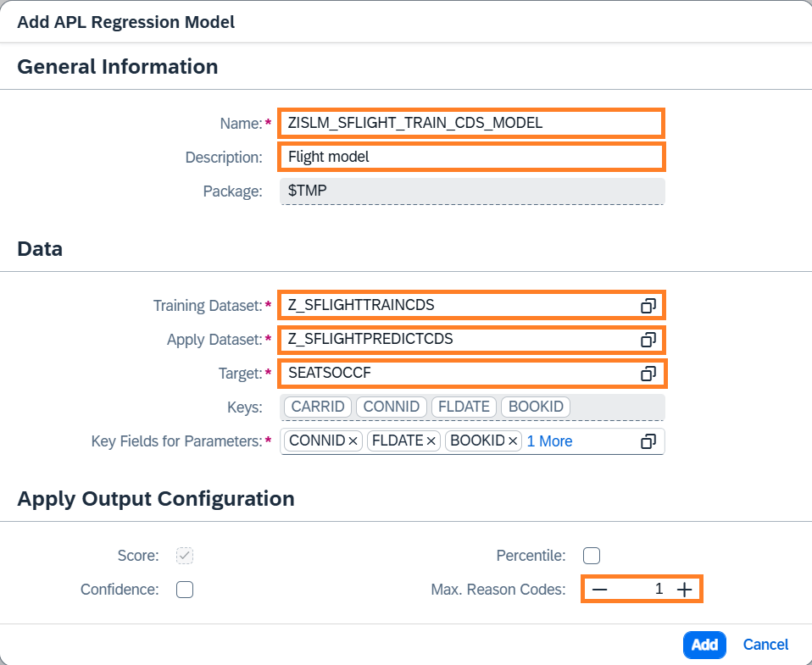Open value help for Training Dataset
Viewport: 812px width, 665px height.
[x=648, y=305]
